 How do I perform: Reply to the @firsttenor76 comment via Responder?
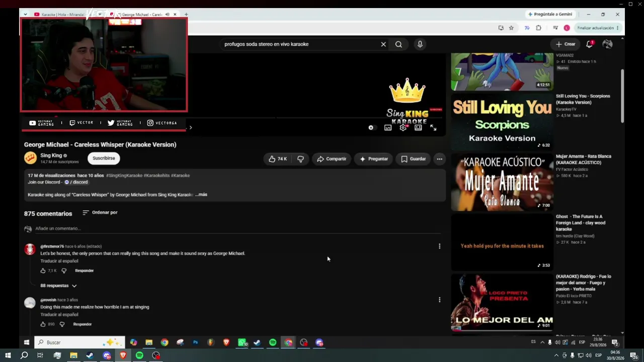click(x=84, y=270)
